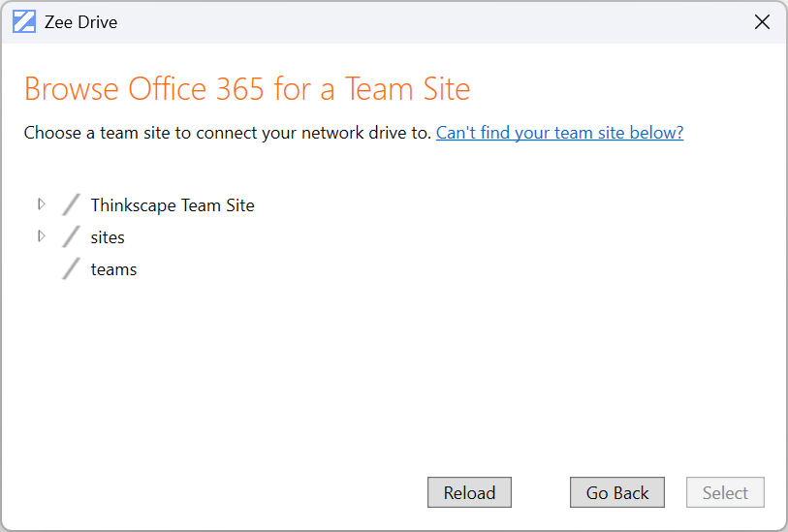The image size is (788, 532).
Task: Click the greyed-out Select button
Action: pos(725,492)
